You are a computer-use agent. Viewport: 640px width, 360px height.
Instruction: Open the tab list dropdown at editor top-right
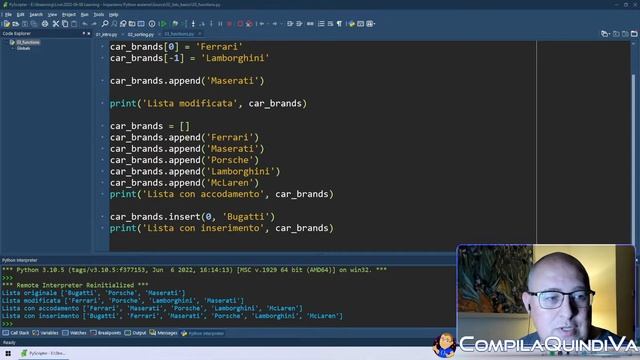click(x=605, y=34)
